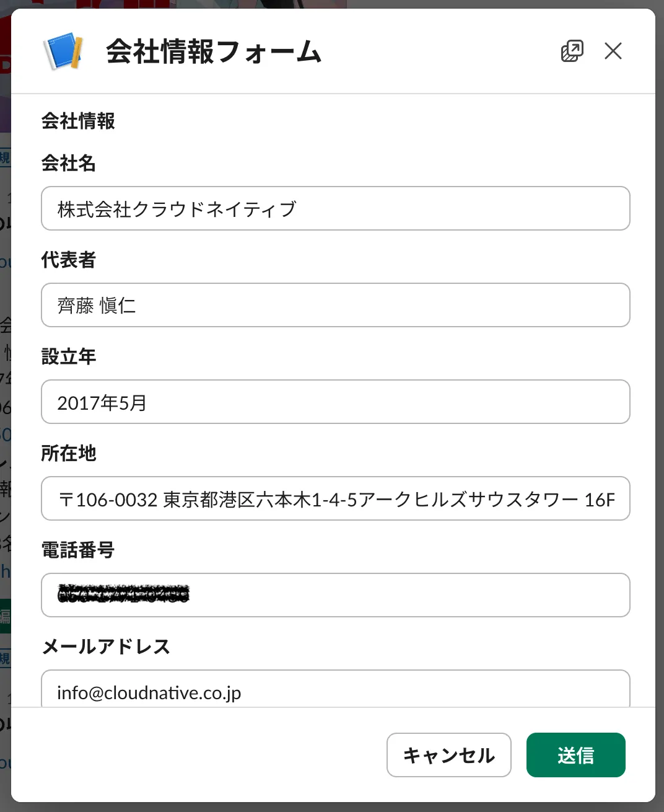Click the メールアドレス input field
664x812 pixels.
[335, 691]
